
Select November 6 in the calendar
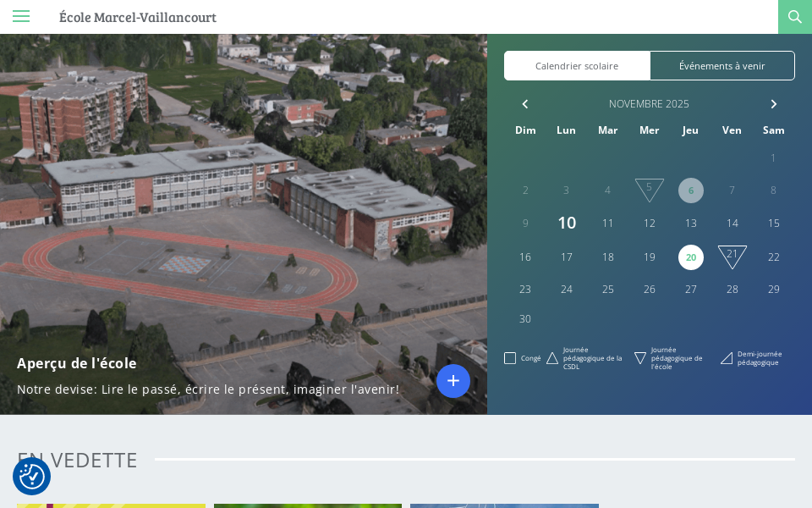coord(691,190)
